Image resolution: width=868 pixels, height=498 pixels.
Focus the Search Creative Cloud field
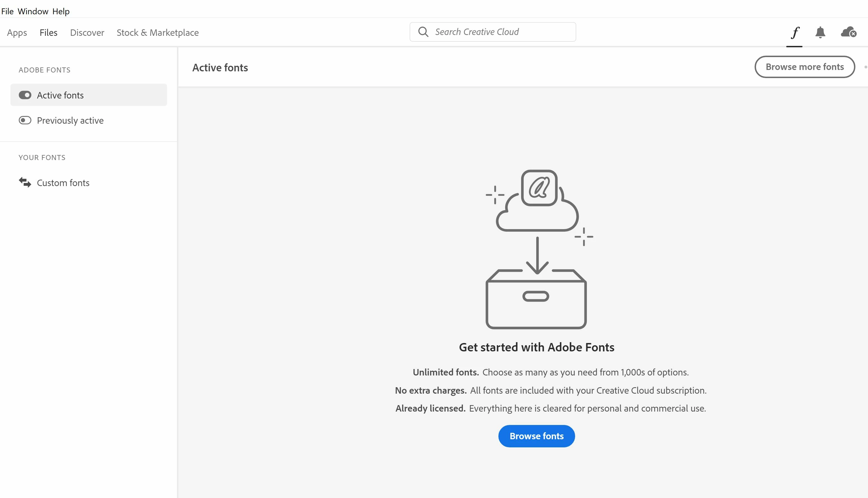[500, 32]
